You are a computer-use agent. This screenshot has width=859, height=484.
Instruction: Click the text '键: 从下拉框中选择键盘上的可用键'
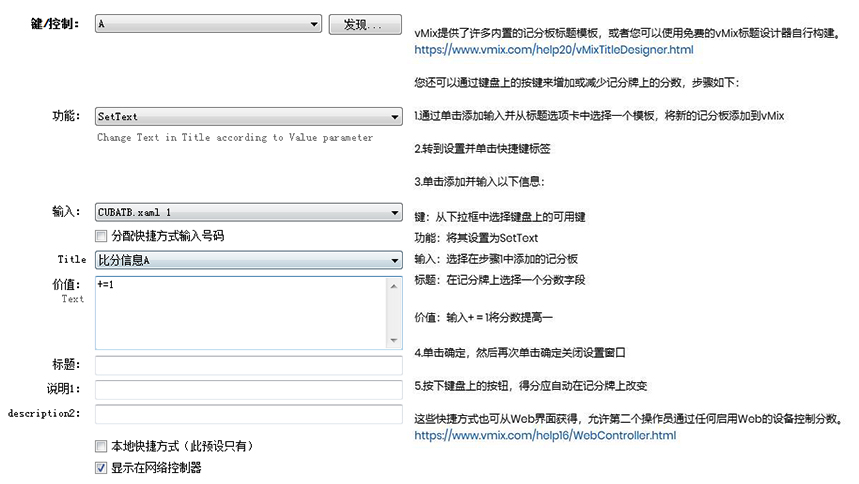[x=500, y=217]
